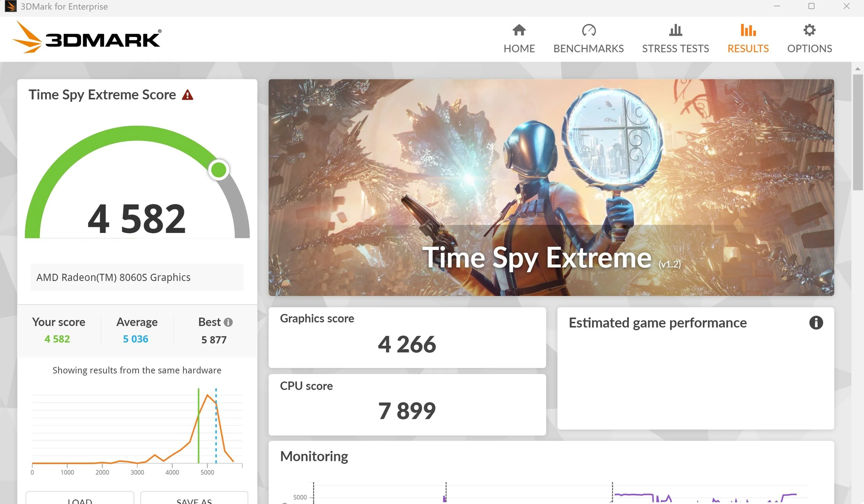Click the red warning triangle beside score title
The image size is (864, 504).
tap(187, 95)
